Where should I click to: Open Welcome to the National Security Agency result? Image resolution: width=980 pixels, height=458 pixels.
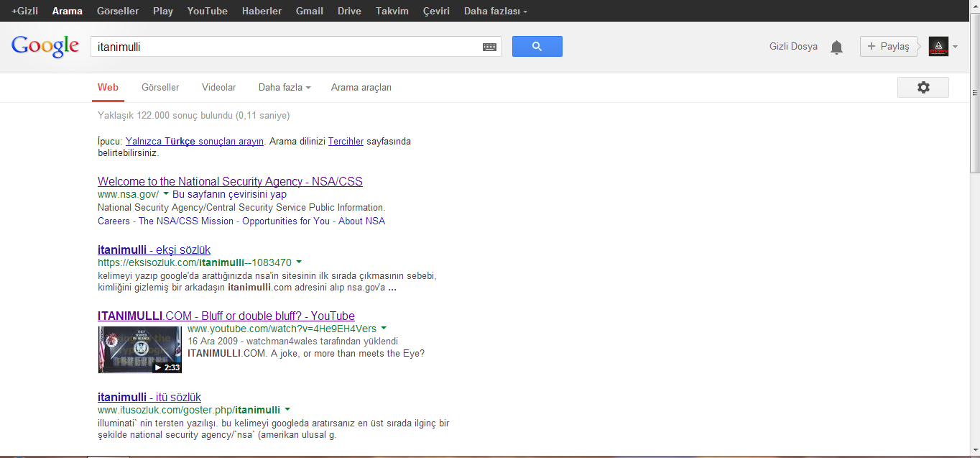click(x=230, y=181)
